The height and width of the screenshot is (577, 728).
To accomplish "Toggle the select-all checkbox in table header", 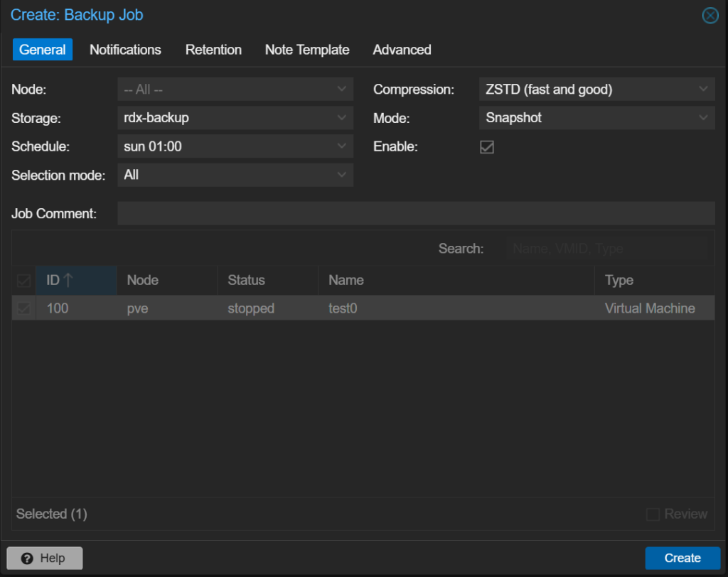I will coord(23,281).
